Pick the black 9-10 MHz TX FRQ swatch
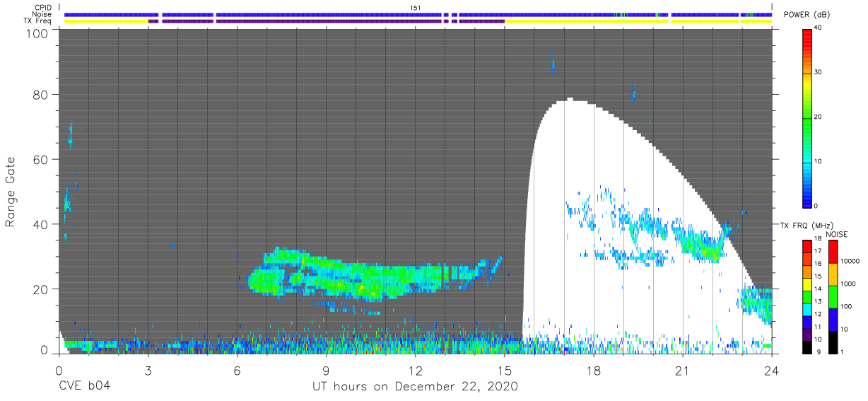The height and width of the screenshot is (401, 868). tap(807, 347)
